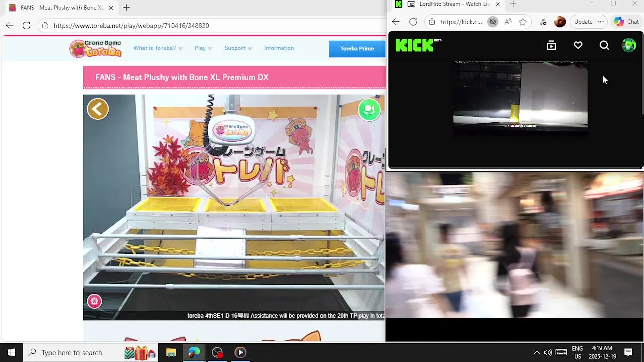Viewport: 644px width, 362px height.
Task: Reload the Toreba page
Action: (x=27, y=25)
